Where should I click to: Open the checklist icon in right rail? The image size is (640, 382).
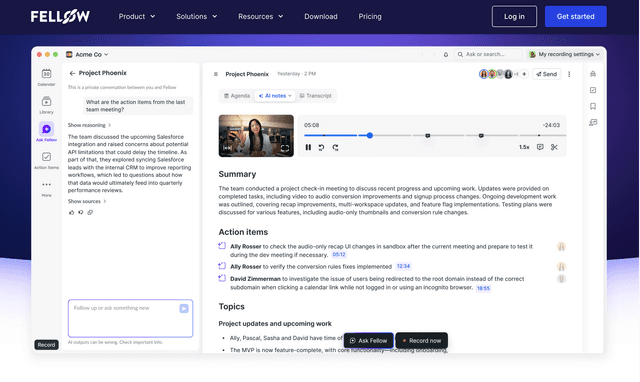[593, 90]
